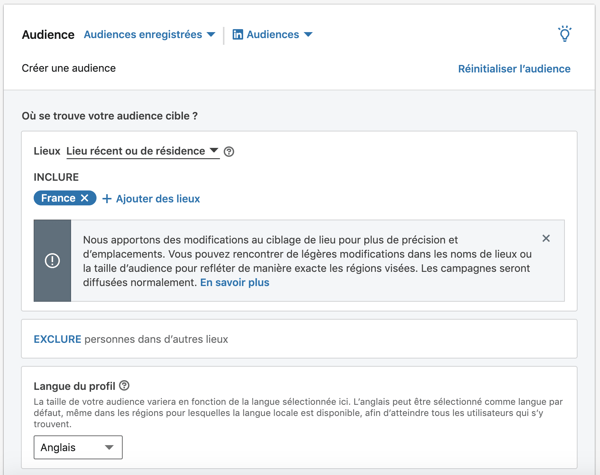Click the Où se trouve votre audience cible heading
The image size is (600, 475).
click(x=109, y=116)
